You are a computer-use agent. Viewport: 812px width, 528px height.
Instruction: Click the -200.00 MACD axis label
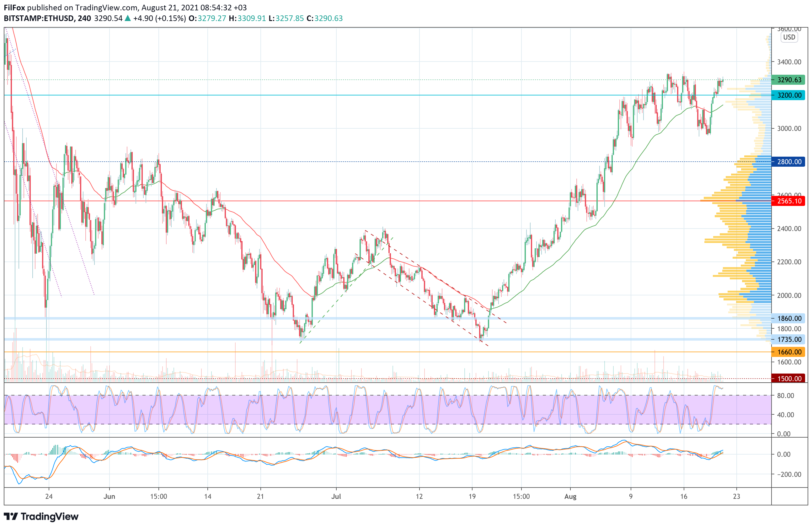pos(789,474)
